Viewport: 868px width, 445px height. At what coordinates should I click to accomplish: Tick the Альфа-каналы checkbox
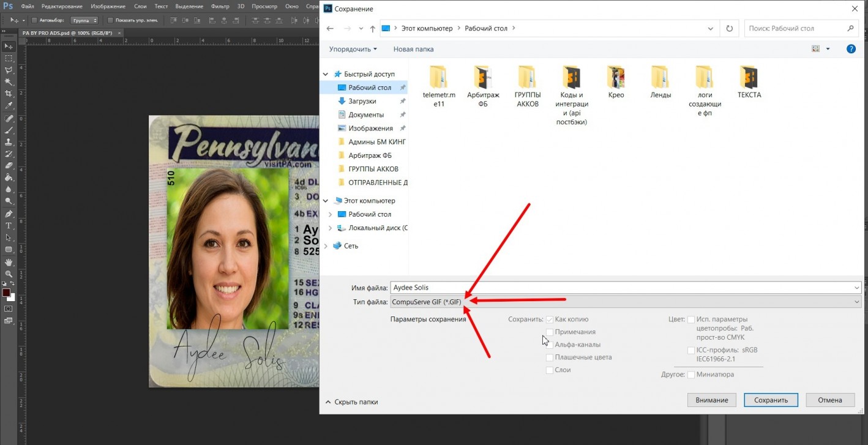[x=550, y=345]
